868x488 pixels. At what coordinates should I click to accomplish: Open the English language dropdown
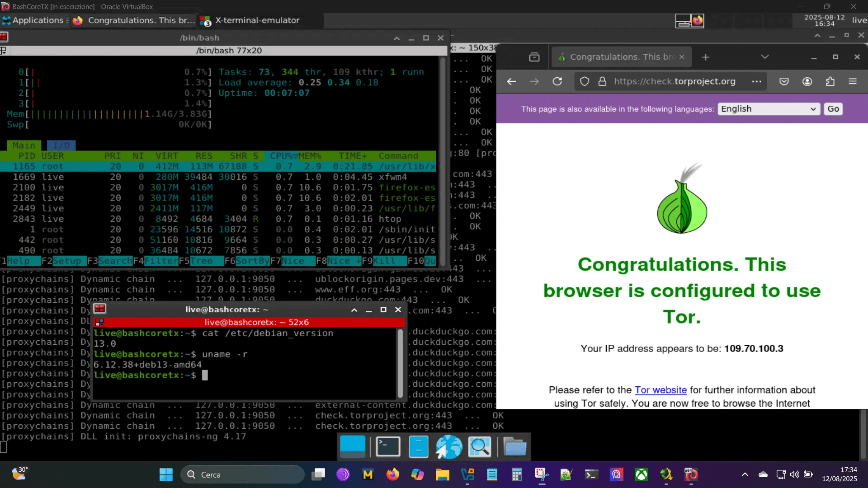click(x=768, y=109)
